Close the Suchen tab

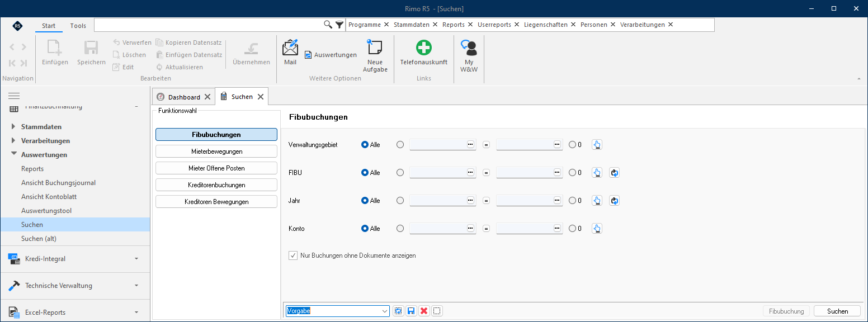click(260, 97)
